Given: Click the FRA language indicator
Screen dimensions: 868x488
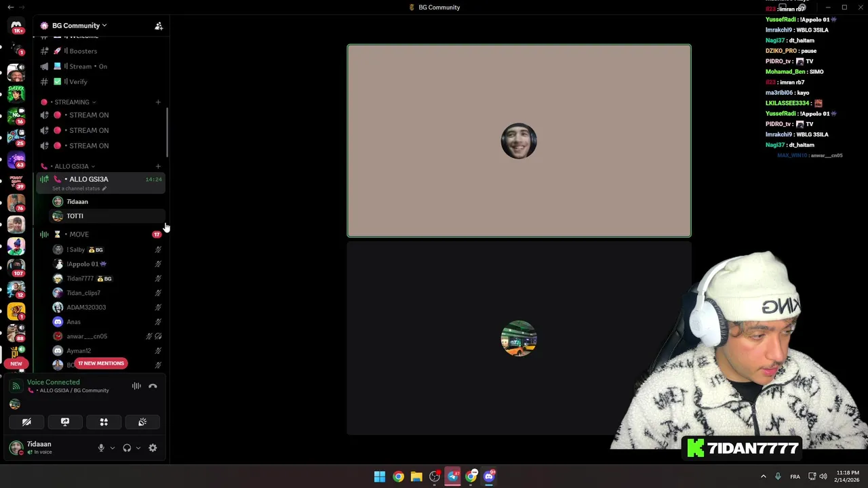Looking at the screenshot, I should click(x=795, y=476).
